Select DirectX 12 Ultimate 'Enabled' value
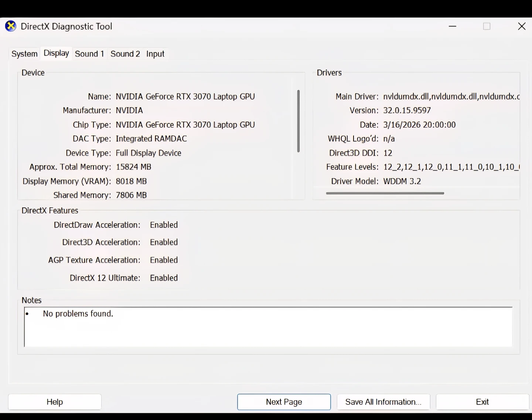Screen dimensions: 532x420 tap(164, 278)
